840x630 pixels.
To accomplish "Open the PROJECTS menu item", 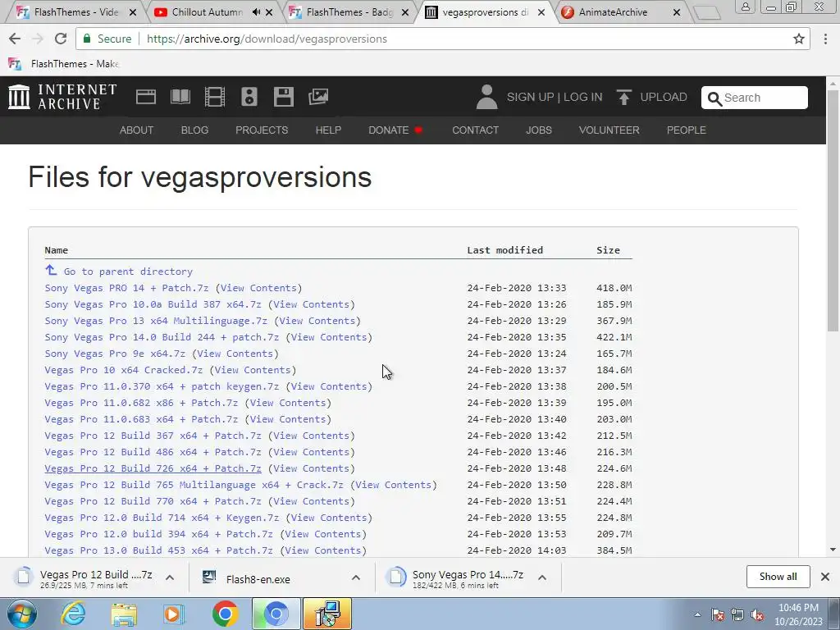I will coord(262,130).
